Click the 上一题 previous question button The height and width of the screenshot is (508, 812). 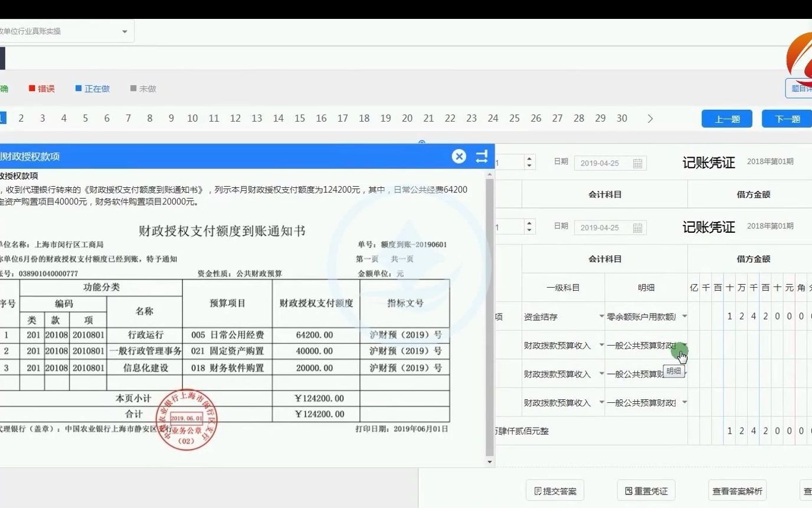pyautogui.click(x=727, y=119)
